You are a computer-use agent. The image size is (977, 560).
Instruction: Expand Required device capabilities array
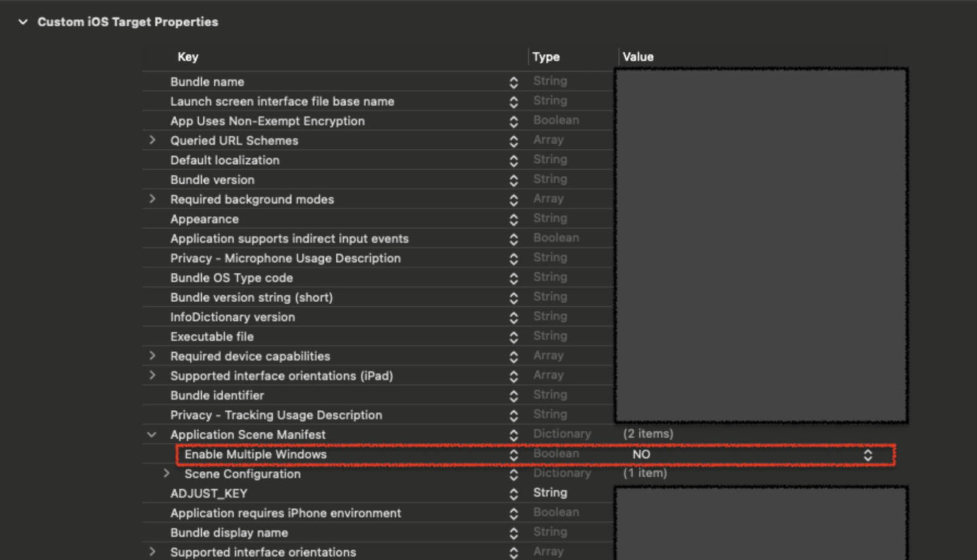tap(152, 356)
